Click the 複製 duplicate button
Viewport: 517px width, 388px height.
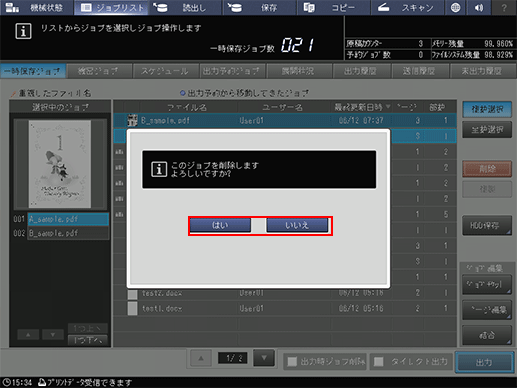pos(487,189)
